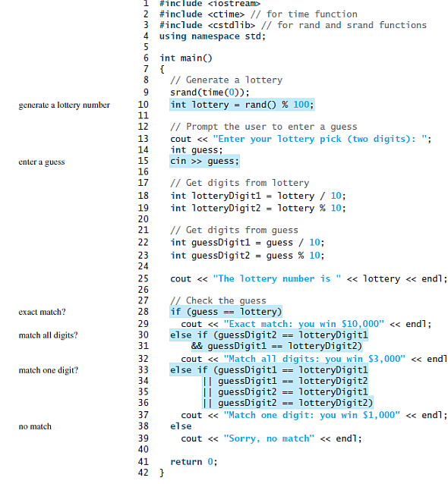The image size is (448, 484).
Task: Click the 'enter a guess' margin annotation
Action: (x=42, y=162)
